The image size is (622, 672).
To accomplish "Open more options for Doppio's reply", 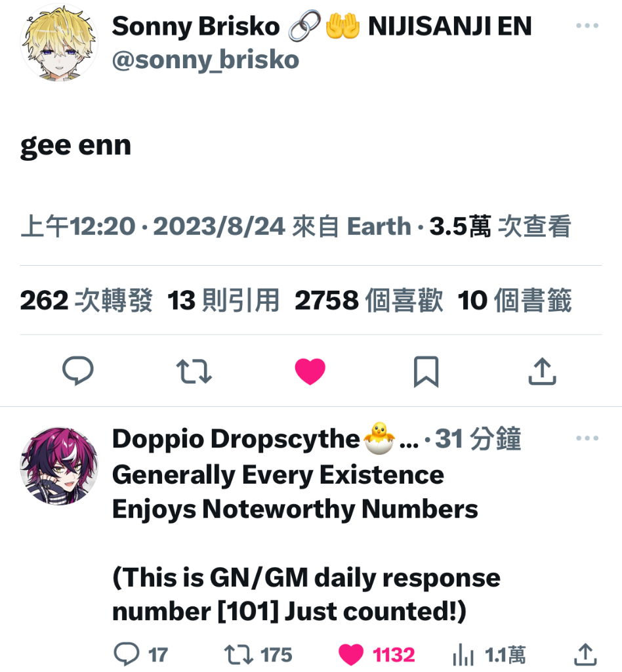I will (587, 438).
